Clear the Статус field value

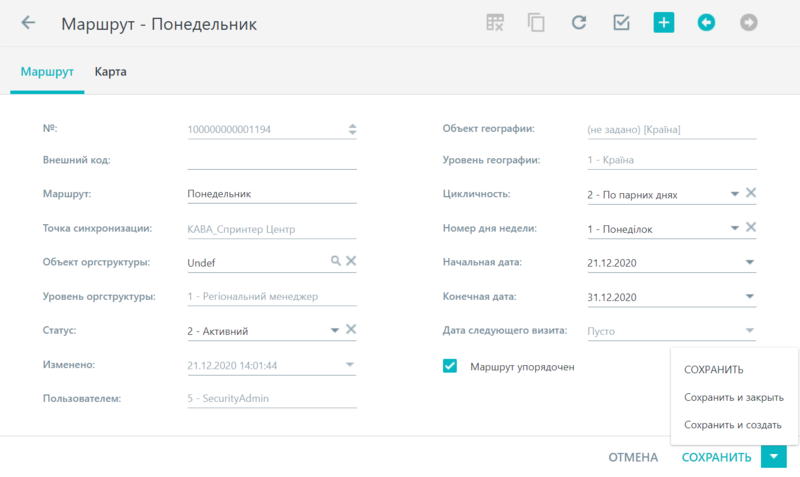click(x=351, y=330)
